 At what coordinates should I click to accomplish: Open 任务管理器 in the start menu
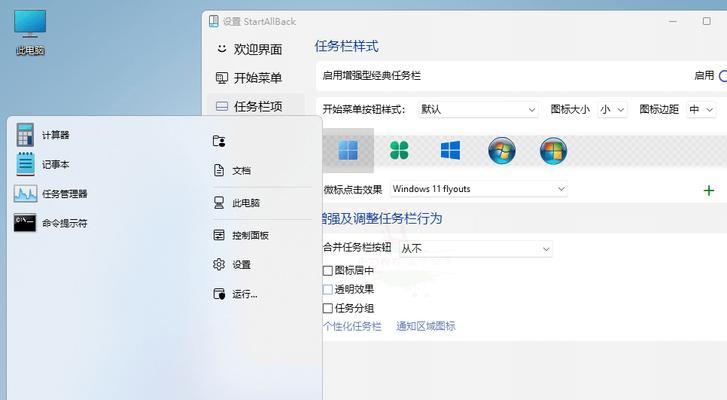51,194
